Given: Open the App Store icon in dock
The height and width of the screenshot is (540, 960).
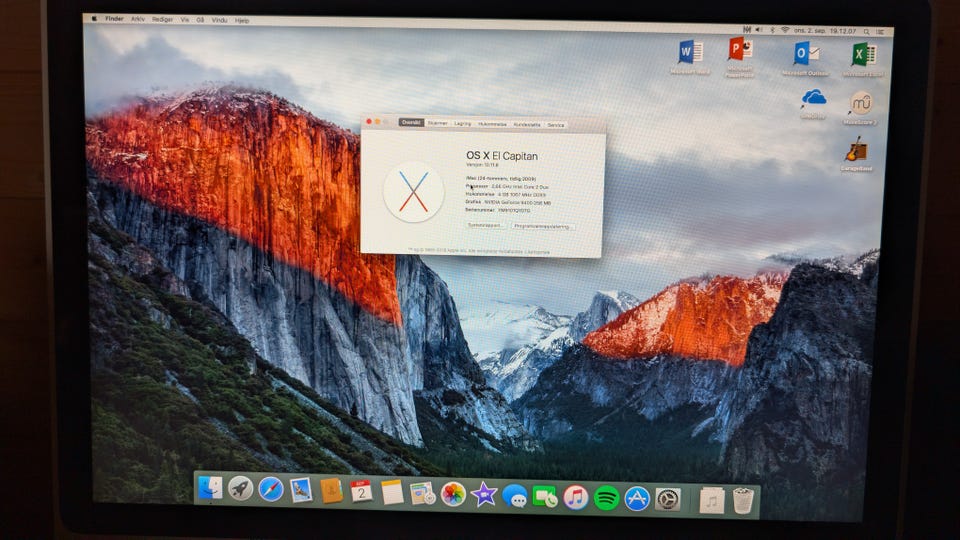Looking at the screenshot, I should tap(637, 499).
